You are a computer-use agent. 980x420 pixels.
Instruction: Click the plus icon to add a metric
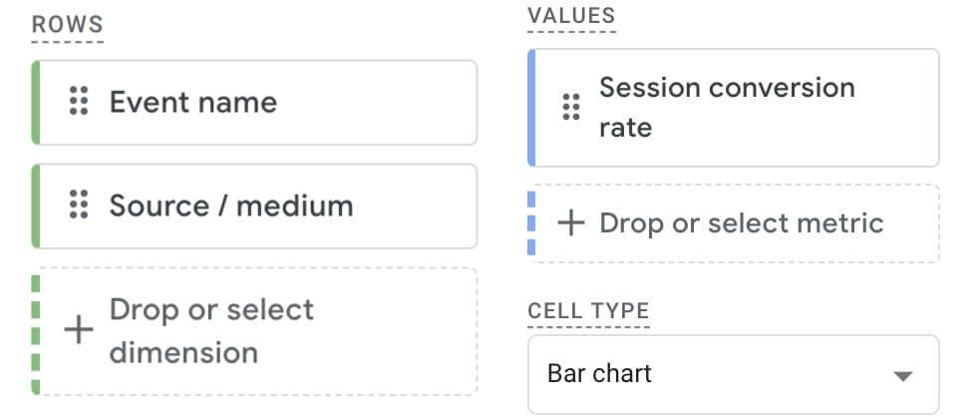point(570,222)
